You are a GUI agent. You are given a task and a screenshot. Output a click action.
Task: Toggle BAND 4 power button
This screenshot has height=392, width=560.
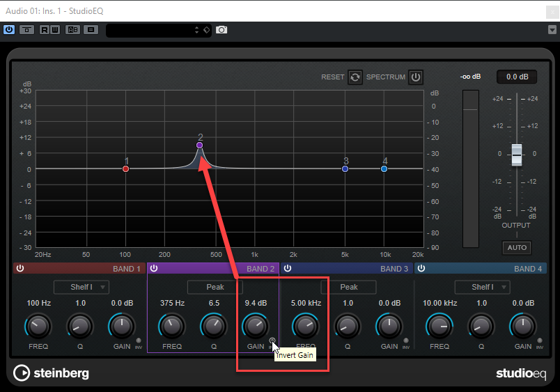click(421, 268)
